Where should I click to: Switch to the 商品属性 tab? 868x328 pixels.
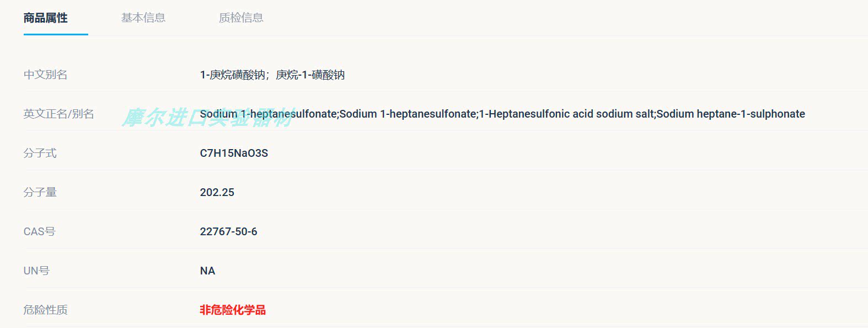pos(46,18)
